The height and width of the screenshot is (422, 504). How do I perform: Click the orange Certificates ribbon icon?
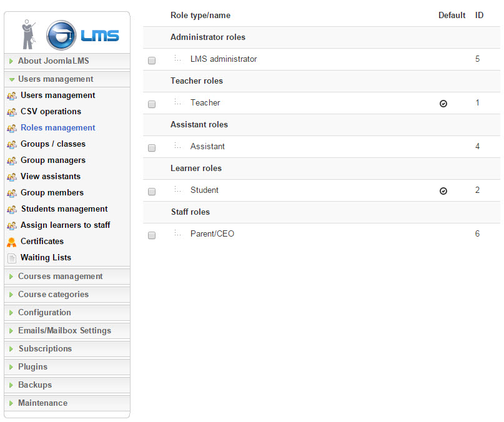[12, 242]
